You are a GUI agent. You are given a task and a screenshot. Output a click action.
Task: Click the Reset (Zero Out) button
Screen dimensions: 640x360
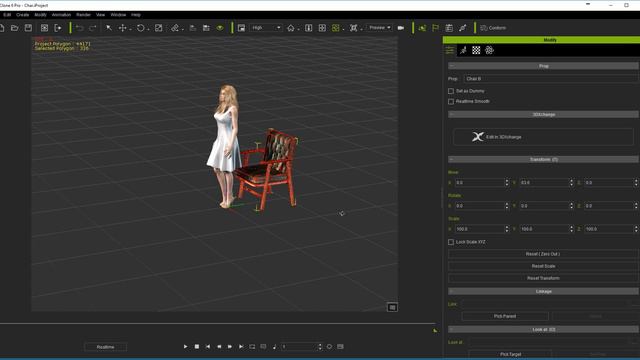pyautogui.click(x=543, y=254)
